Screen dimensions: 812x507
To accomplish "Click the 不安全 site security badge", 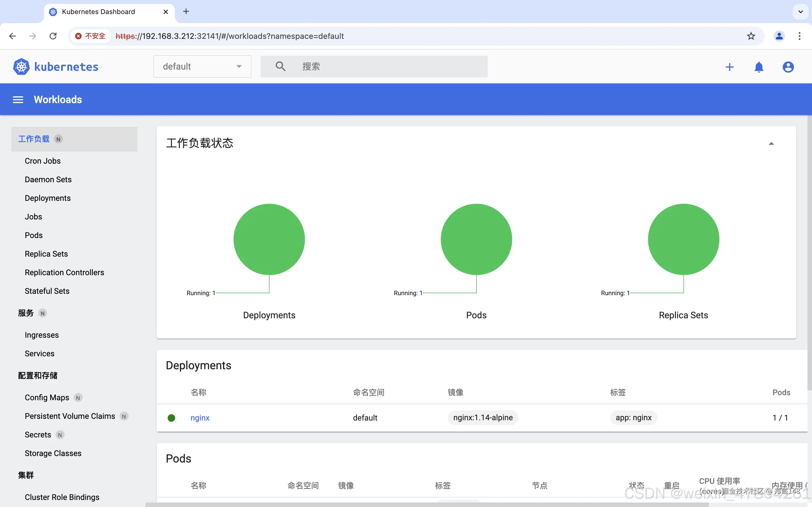I will tap(90, 36).
